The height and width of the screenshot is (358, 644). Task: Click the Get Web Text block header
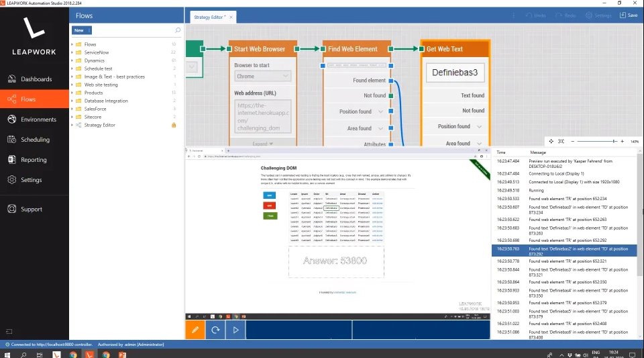(x=455, y=49)
